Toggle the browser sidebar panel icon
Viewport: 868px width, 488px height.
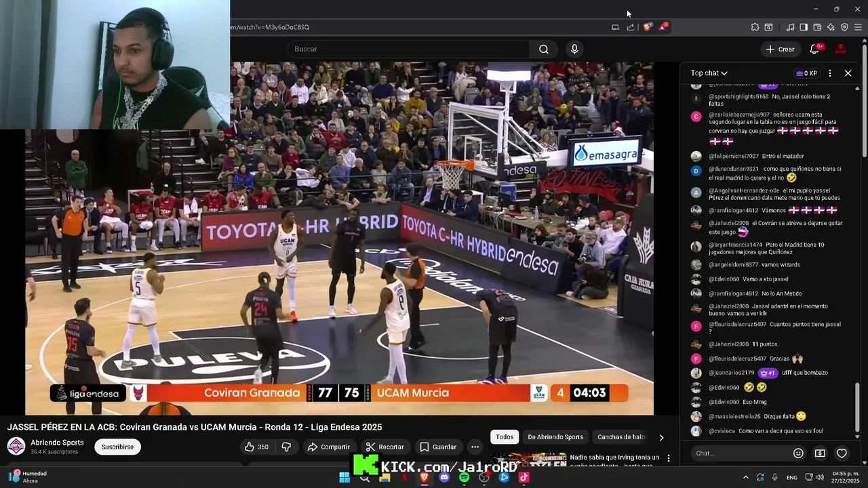(x=804, y=27)
